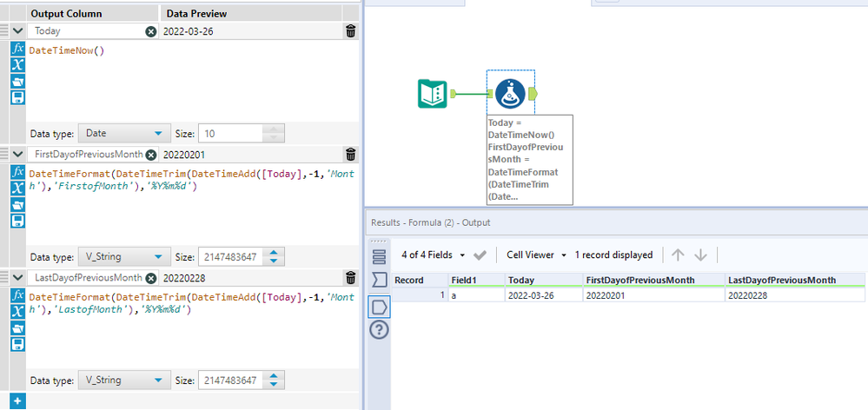
Task: Clear the FirstDayofPreviousMonth column name
Action: tap(150, 155)
